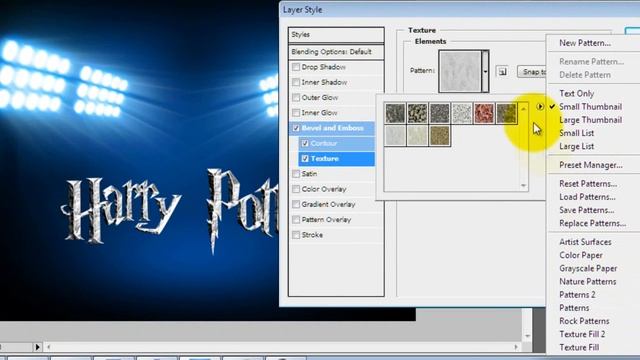Load the Nature Patterns set
Image resolution: width=640 pixels, height=360 pixels.
click(x=587, y=282)
